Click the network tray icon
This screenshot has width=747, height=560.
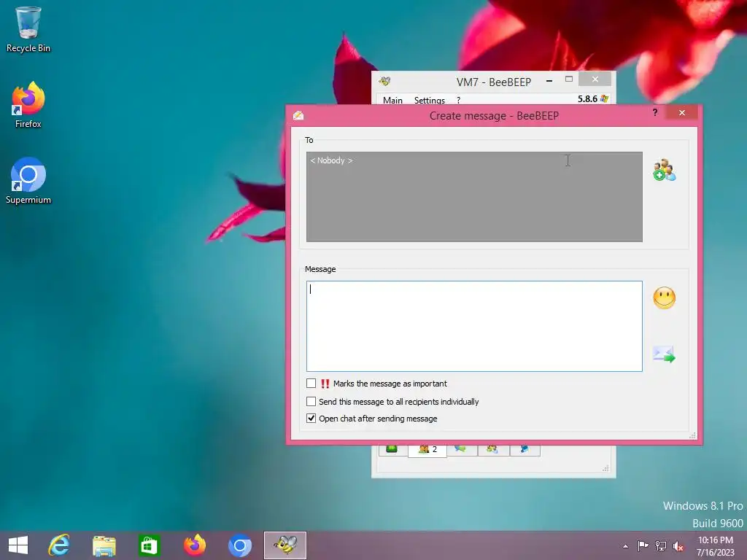(x=661, y=545)
